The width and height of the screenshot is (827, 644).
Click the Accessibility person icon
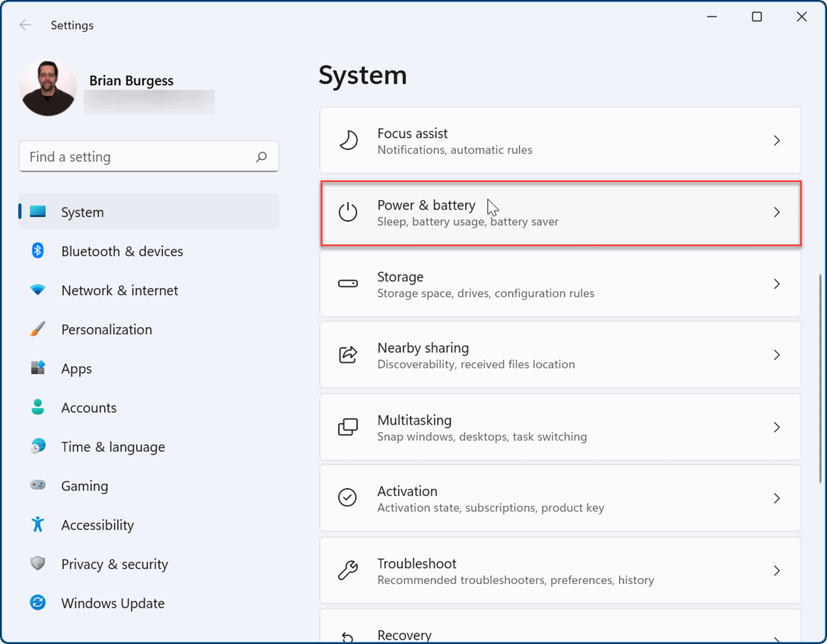tap(38, 525)
